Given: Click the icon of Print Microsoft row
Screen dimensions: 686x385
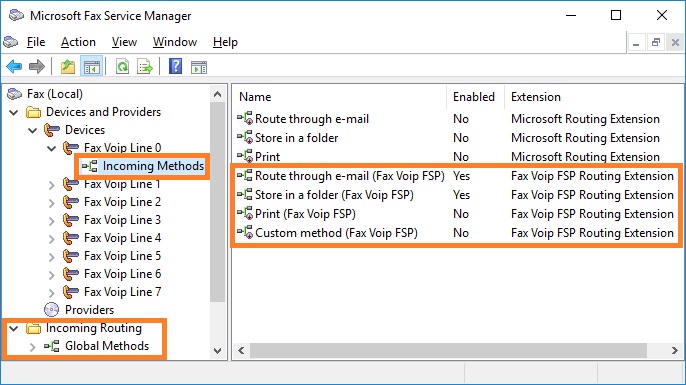Looking at the screenshot, I should coord(245,156).
